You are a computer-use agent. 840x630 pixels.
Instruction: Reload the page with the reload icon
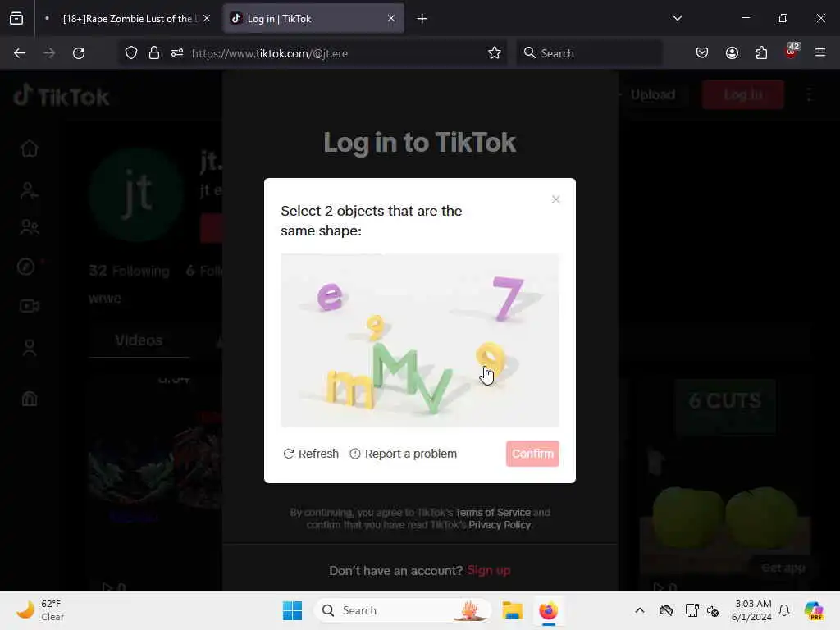79,53
